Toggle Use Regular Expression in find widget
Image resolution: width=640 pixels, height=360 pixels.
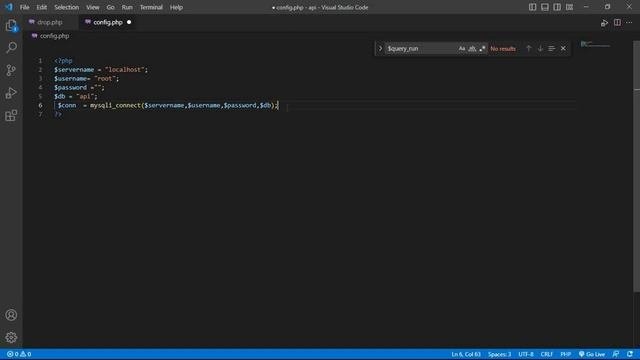(482, 49)
